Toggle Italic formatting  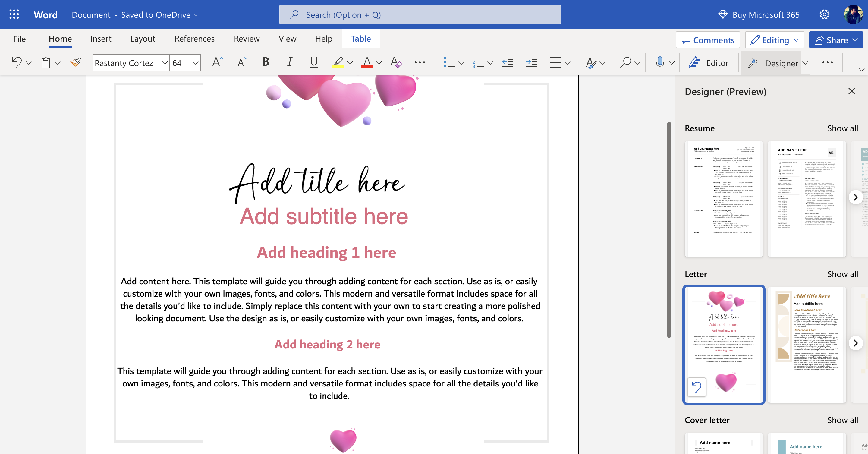289,62
